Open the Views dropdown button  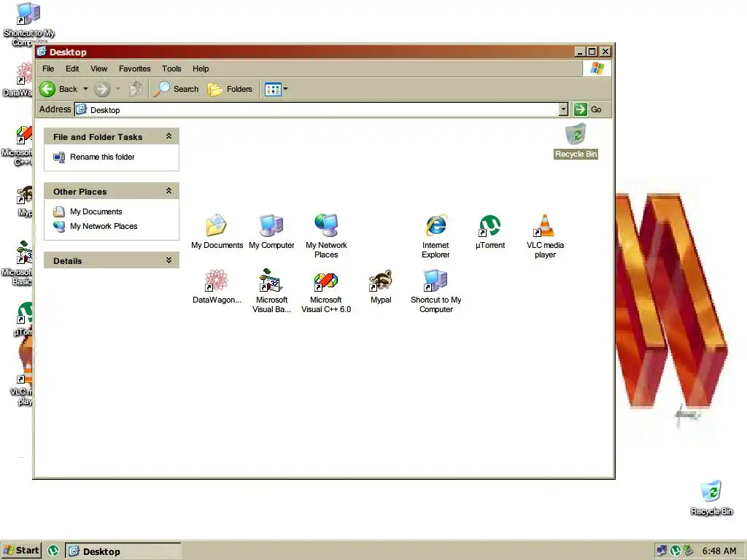tap(276, 89)
